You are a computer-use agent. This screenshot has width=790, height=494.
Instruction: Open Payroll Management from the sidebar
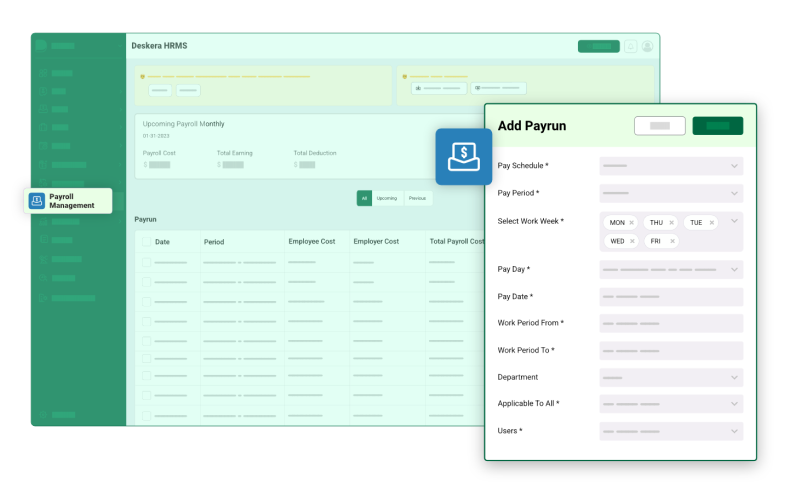68,201
